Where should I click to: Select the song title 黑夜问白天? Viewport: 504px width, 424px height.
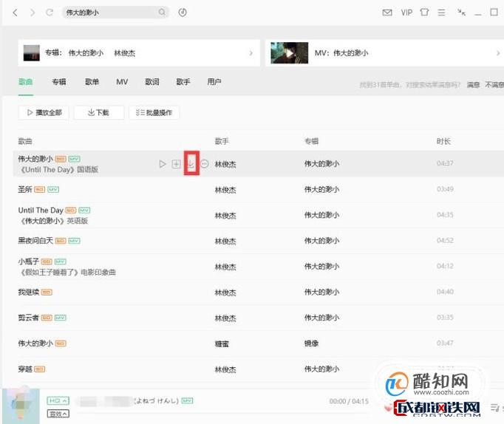click(35, 241)
